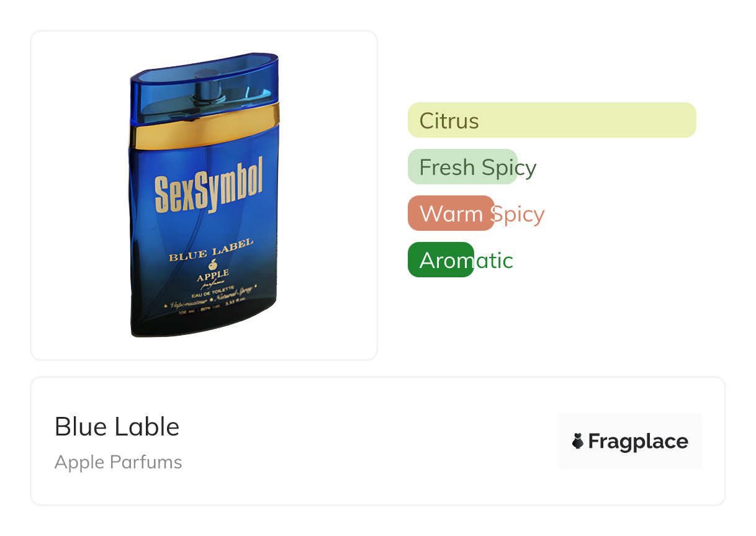Image resolution: width=756 pixels, height=536 pixels.
Task: Select the Citrus accord bar
Action: coord(552,120)
